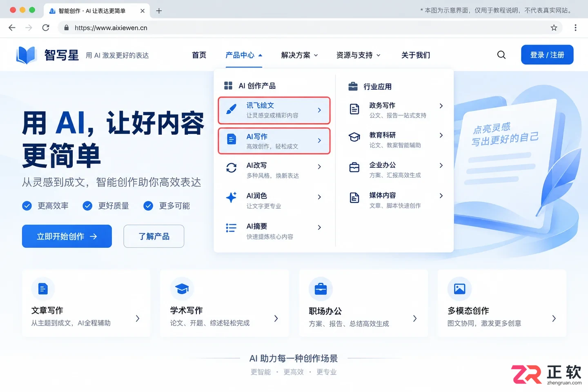The height and width of the screenshot is (392, 588).
Task: Click the AI改写 refresh arrows icon
Action: tap(231, 167)
